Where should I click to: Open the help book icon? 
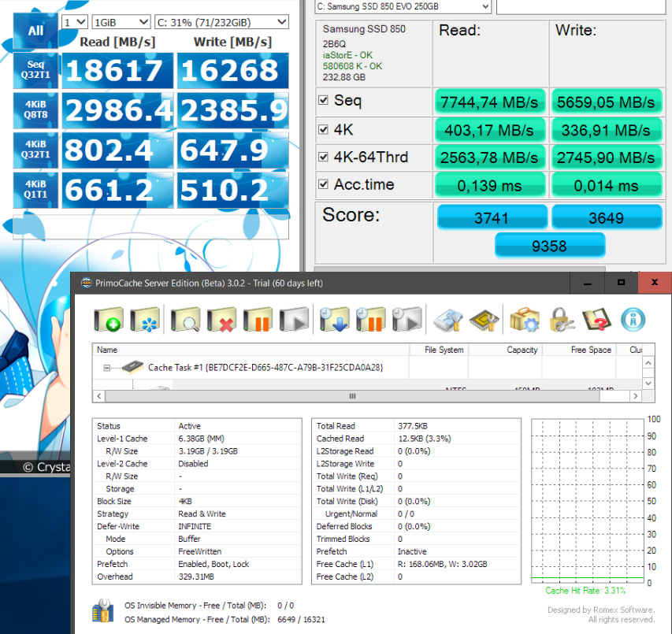point(597,320)
